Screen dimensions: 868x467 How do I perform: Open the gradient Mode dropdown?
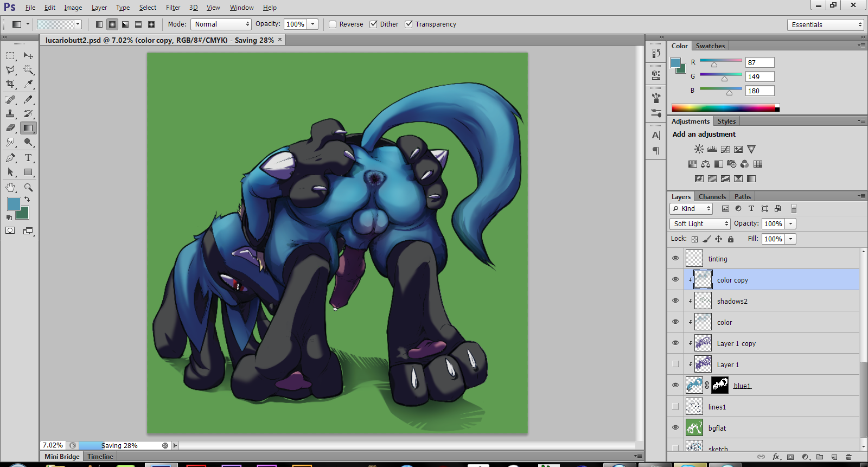tap(221, 24)
